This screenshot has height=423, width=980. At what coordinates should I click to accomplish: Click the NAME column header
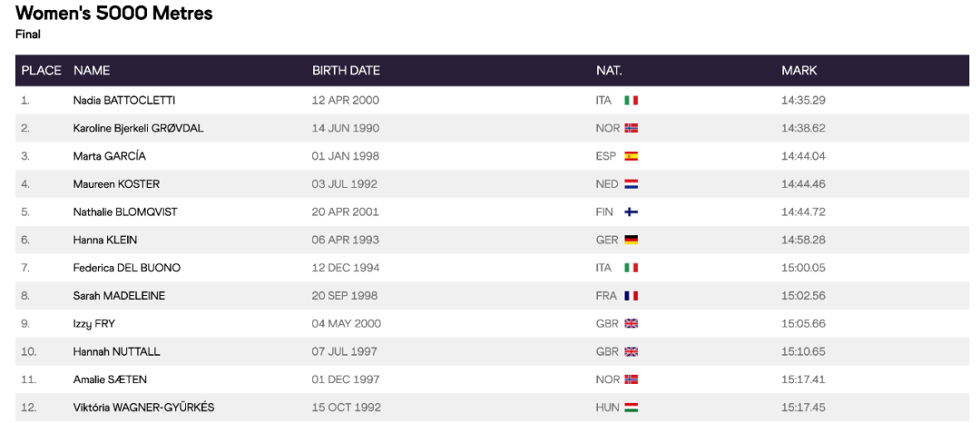tap(92, 70)
